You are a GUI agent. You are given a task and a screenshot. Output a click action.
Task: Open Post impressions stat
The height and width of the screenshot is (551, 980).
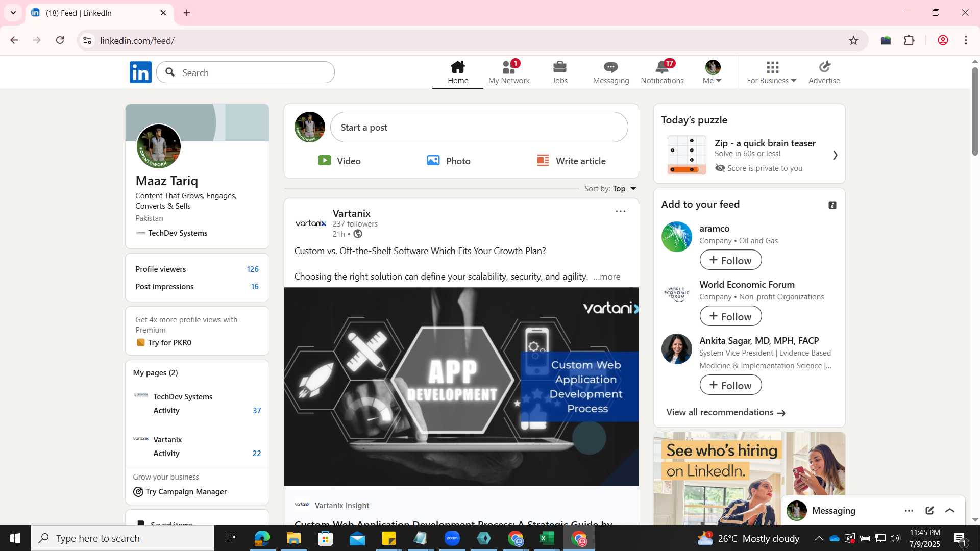[197, 287]
